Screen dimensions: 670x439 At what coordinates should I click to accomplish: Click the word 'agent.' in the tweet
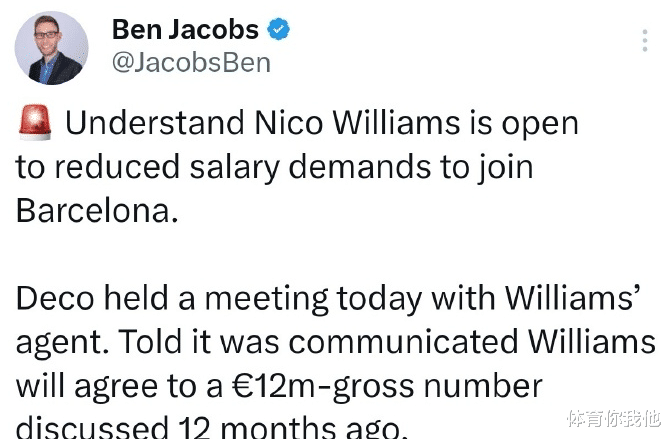pyautogui.click(x=62, y=343)
